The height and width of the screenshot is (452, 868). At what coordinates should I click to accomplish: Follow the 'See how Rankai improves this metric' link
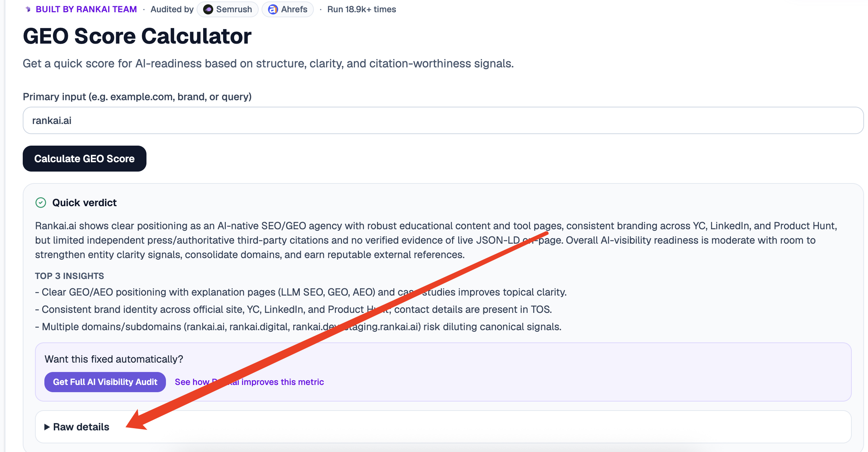(x=249, y=382)
